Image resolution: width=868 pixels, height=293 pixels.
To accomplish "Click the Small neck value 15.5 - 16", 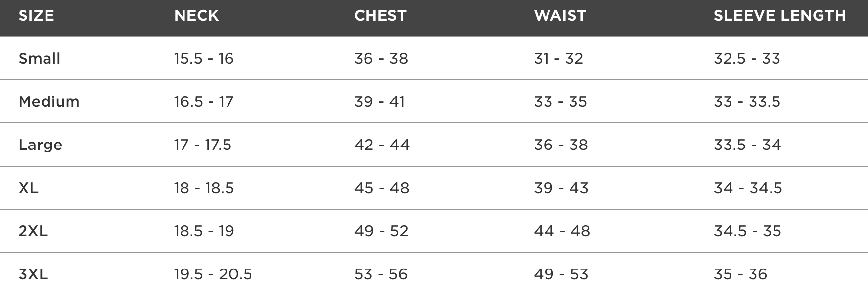I will (x=204, y=59).
